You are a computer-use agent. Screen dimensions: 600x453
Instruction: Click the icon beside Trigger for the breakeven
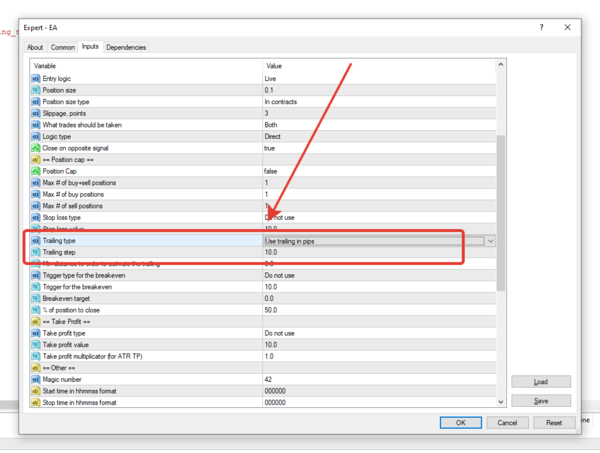36,287
